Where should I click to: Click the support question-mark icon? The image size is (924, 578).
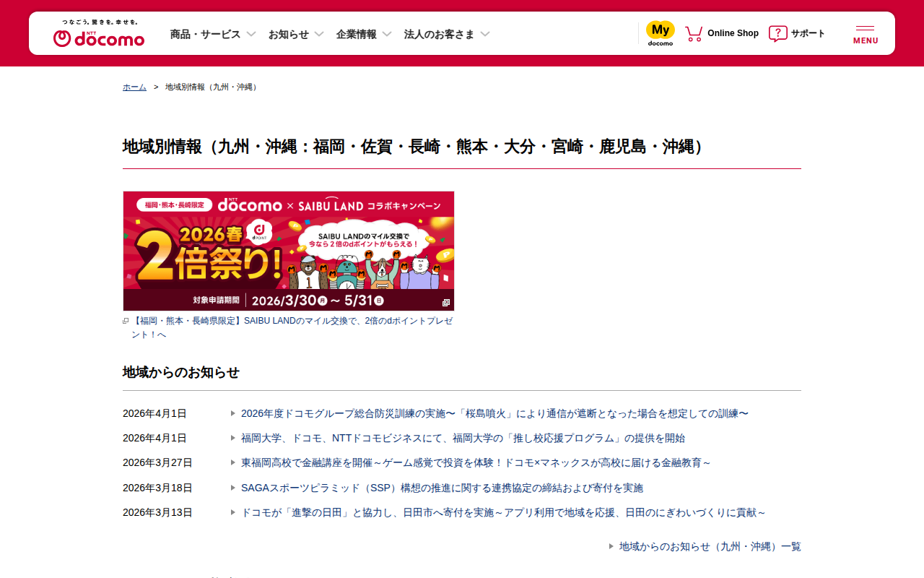tap(777, 33)
